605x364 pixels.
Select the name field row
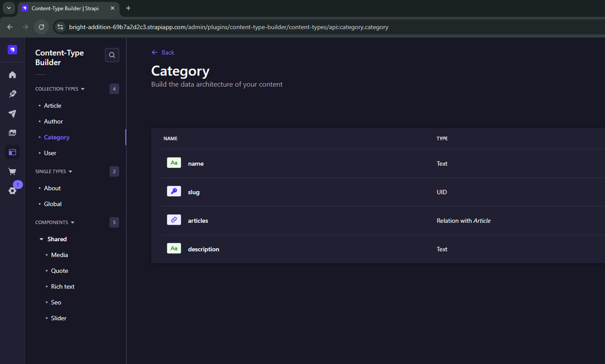click(x=383, y=163)
